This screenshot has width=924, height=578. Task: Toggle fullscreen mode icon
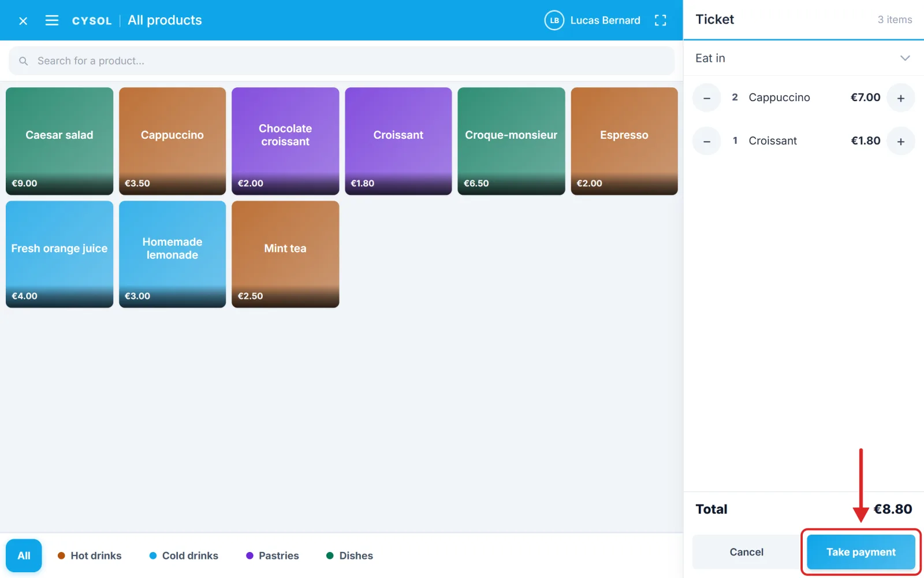(x=661, y=20)
